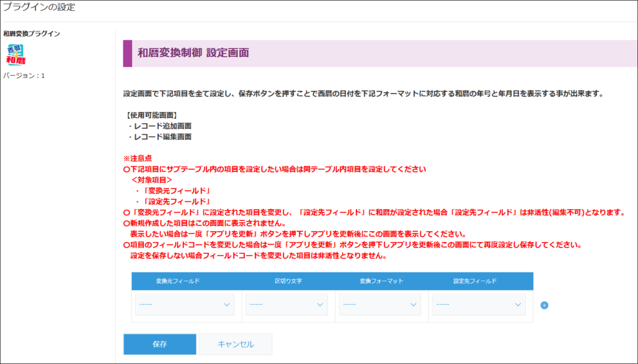This screenshot has width=638, height=364.
Task: Click the red ・「変換元フィールド」 bullet
Action: 173,191
